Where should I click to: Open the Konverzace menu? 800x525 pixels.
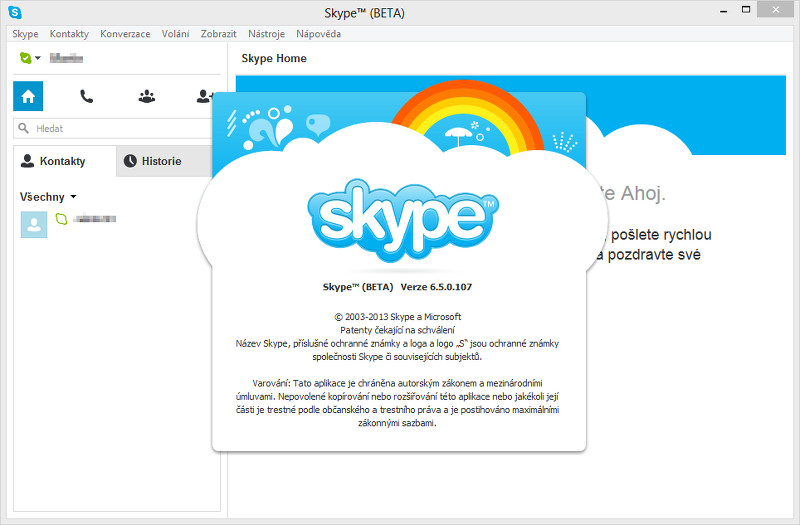click(125, 34)
